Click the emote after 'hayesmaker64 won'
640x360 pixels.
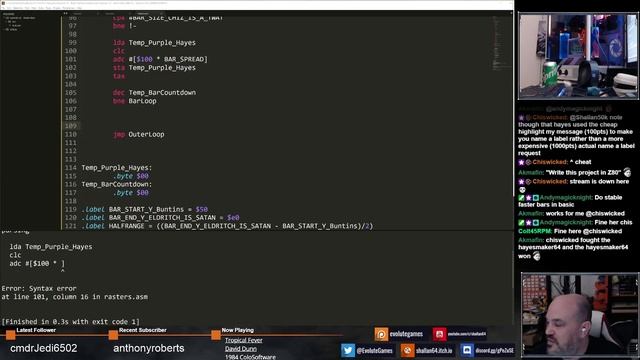[x=536, y=256]
